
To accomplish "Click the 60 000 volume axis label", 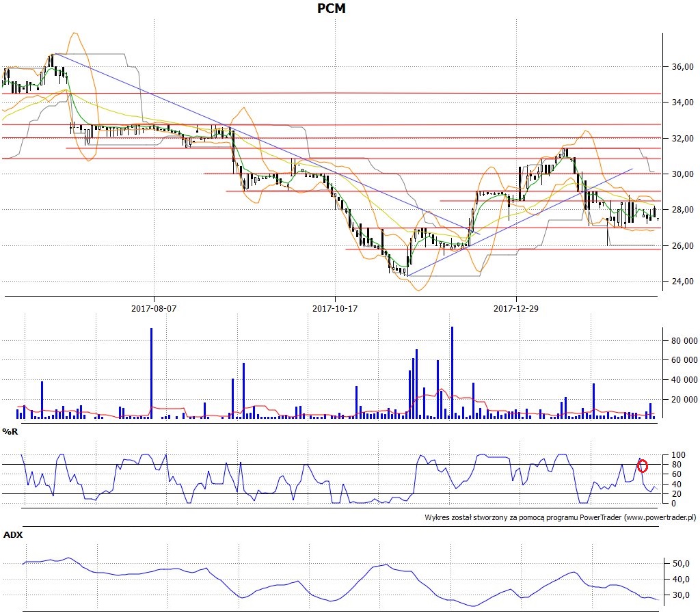I will [684, 359].
